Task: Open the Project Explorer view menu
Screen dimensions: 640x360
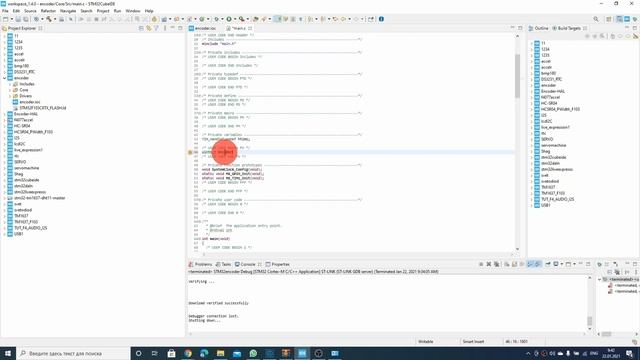Action: click(165, 28)
